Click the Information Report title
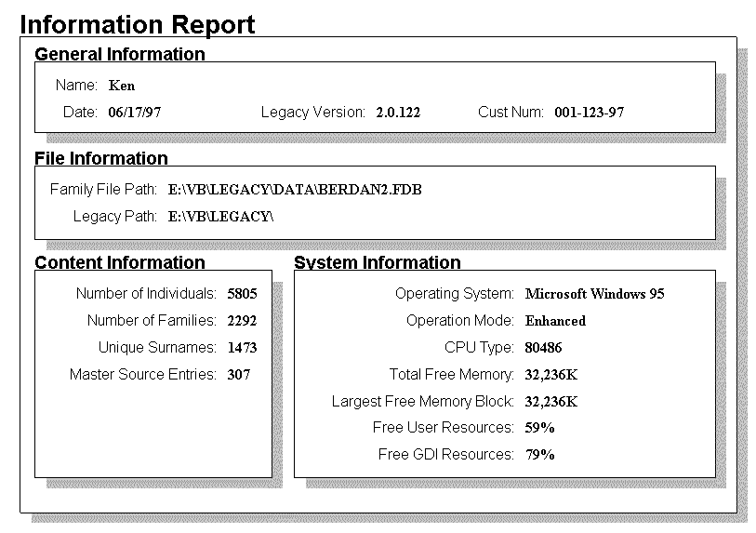This screenshot has width=756, height=533. point(138,25)
